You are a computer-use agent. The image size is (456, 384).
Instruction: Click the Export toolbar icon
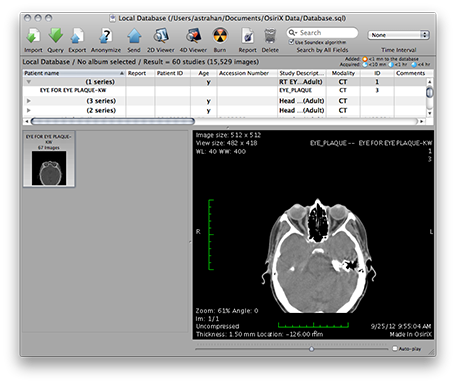[77, 36]
